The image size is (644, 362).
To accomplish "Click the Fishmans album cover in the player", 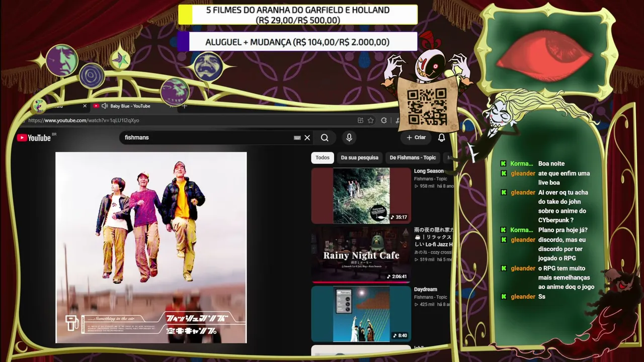I will pos(151,247).
